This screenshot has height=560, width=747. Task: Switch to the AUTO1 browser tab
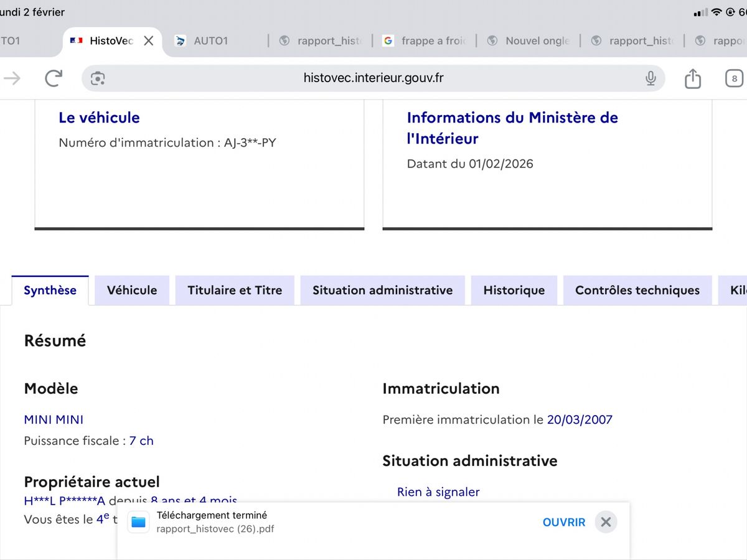(210, 41)
